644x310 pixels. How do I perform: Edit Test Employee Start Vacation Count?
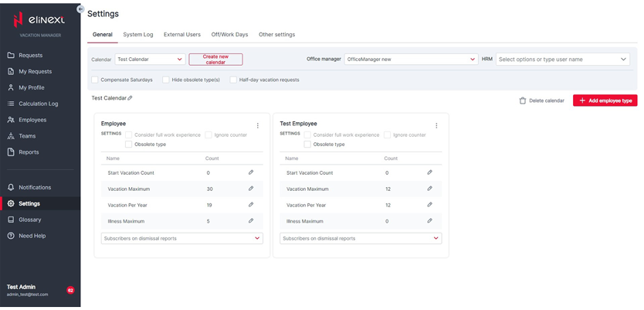pyautogui.click(x=430, y=172)
